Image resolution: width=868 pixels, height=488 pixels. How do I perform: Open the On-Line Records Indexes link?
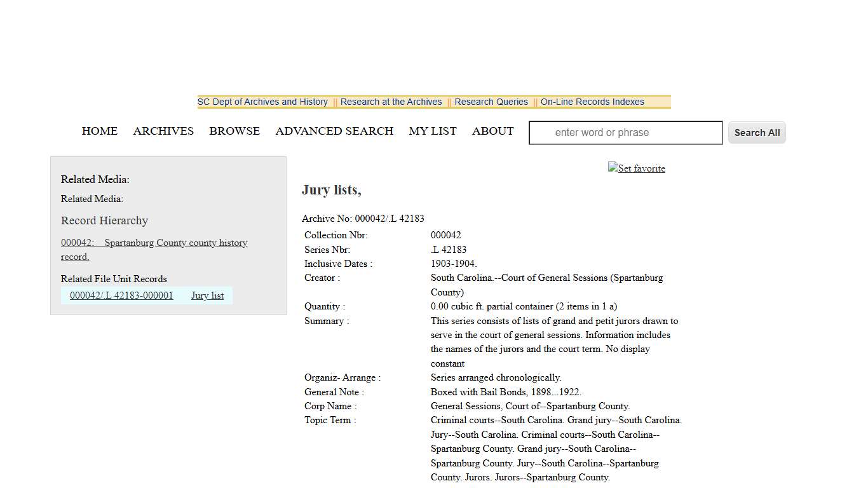592,102
